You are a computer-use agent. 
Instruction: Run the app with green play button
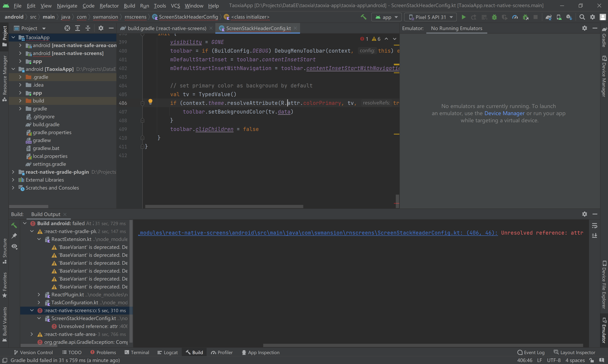pos(464,17)
